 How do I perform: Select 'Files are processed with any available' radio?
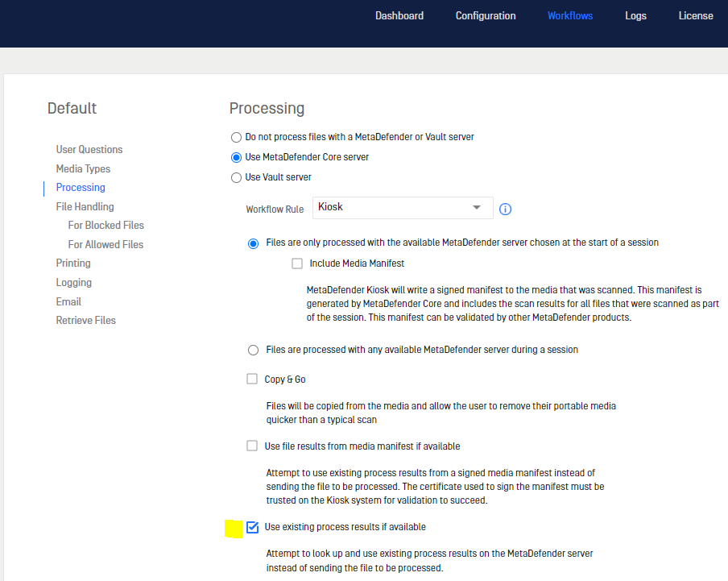253,351
